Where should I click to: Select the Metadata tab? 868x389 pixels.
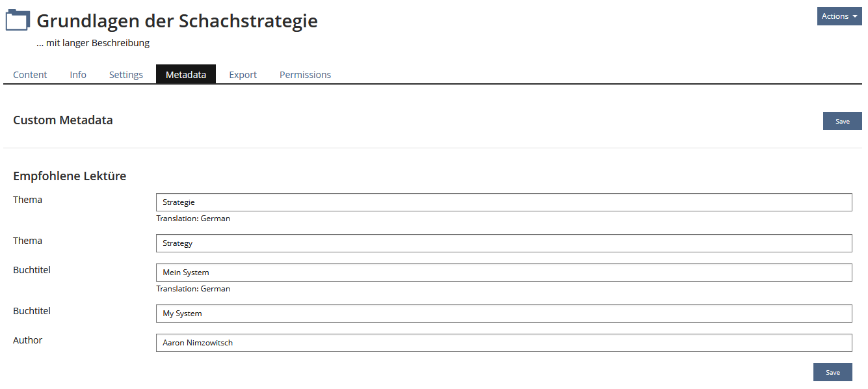click(x=186, y=75)
